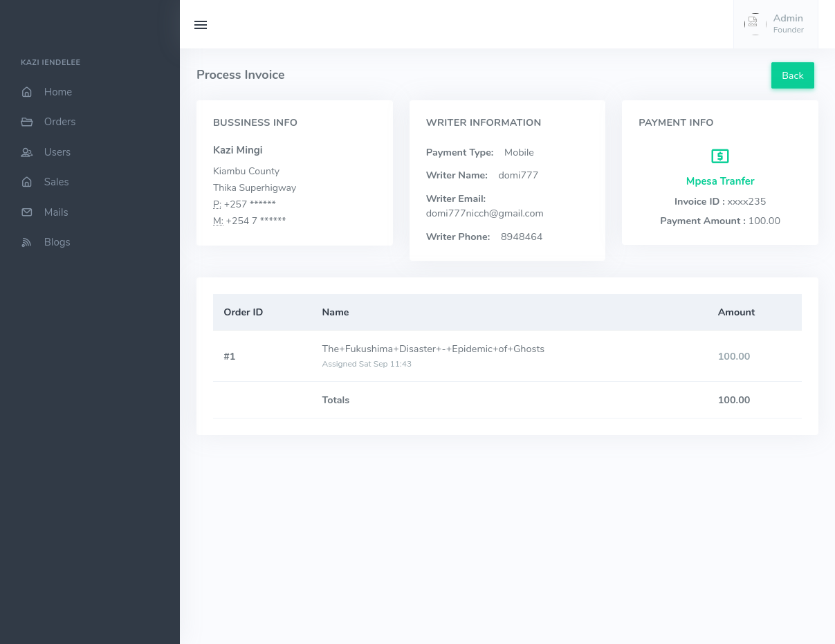The height and width of the screenshot is (644, 835).
Task: Click the hamburger menu icon
Action: (201, 25)
